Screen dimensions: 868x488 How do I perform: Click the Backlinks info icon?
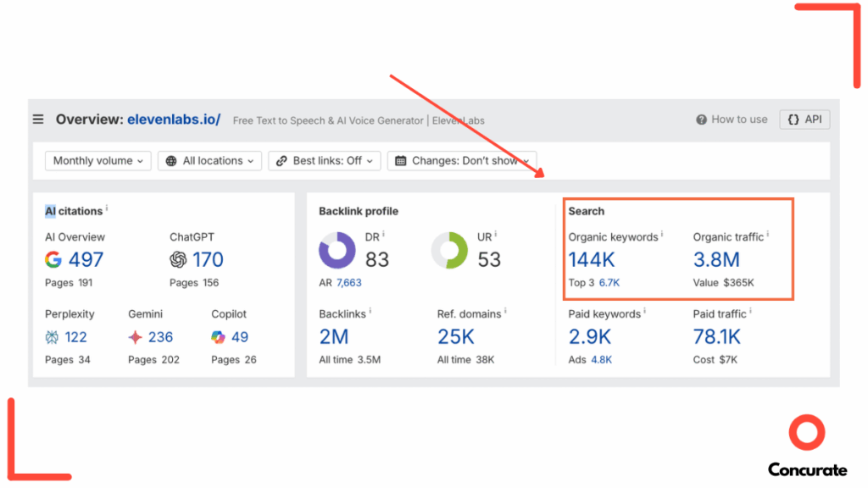(x=370, y=312)
